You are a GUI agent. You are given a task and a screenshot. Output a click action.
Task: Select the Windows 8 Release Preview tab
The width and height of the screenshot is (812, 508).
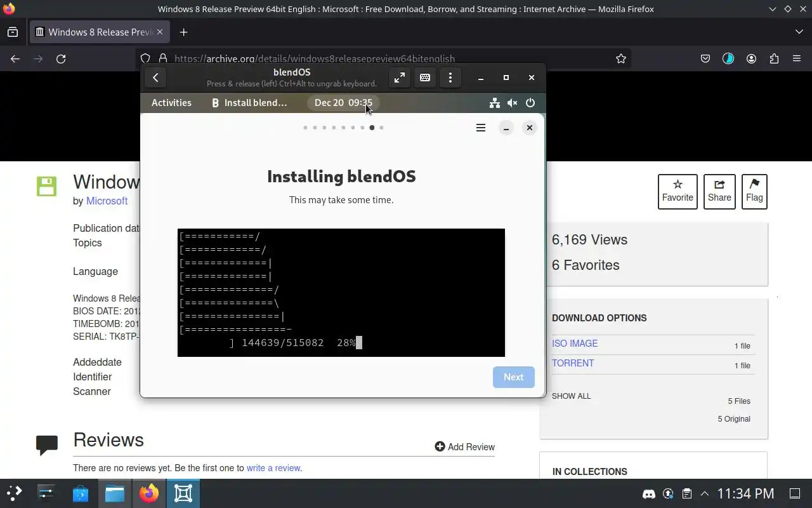(98, 32)
